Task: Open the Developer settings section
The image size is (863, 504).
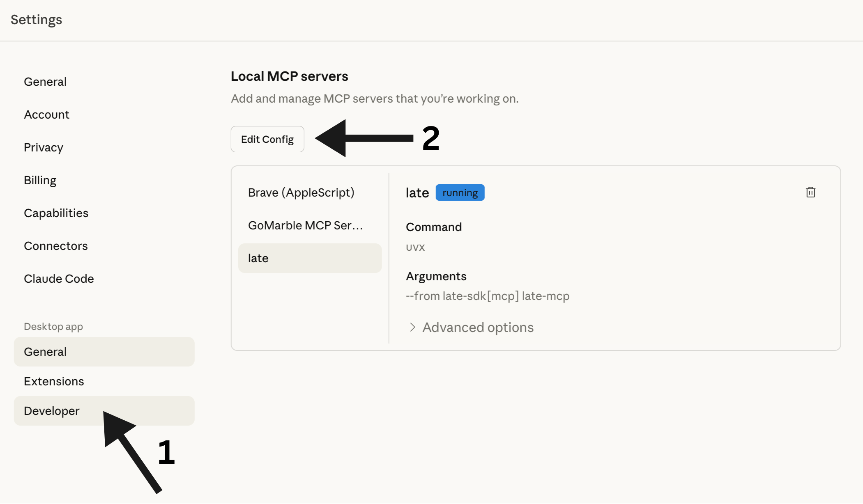Action: pyautogui.click(x=51, y=410)
